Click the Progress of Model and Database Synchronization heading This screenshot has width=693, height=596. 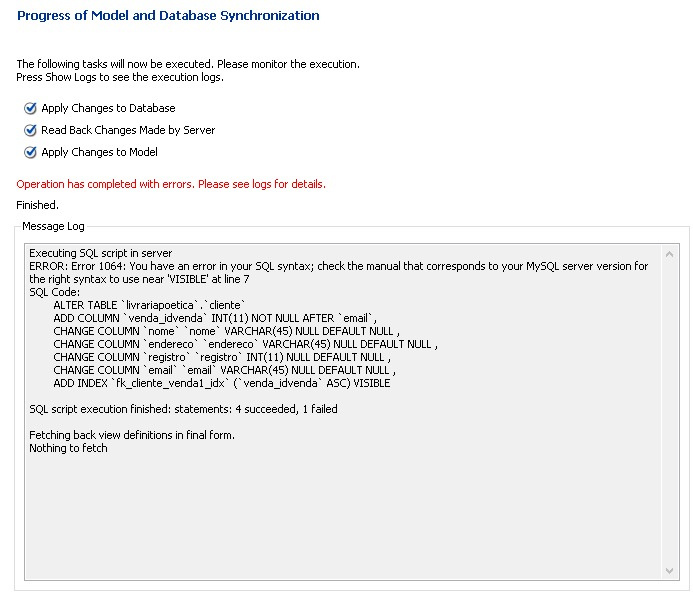168,15
